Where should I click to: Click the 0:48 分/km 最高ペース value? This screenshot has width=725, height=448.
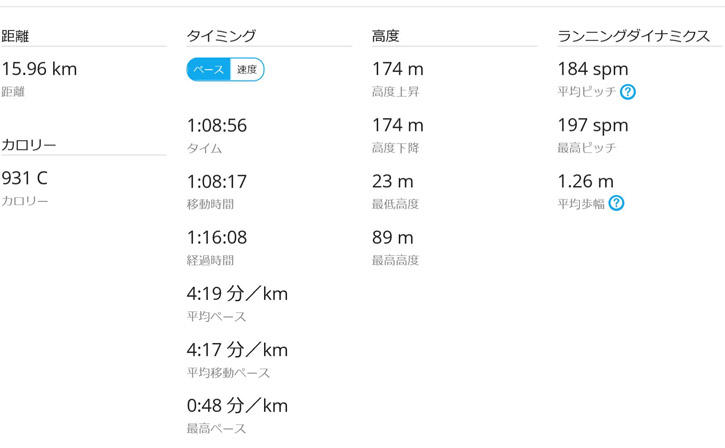[237, 406]
